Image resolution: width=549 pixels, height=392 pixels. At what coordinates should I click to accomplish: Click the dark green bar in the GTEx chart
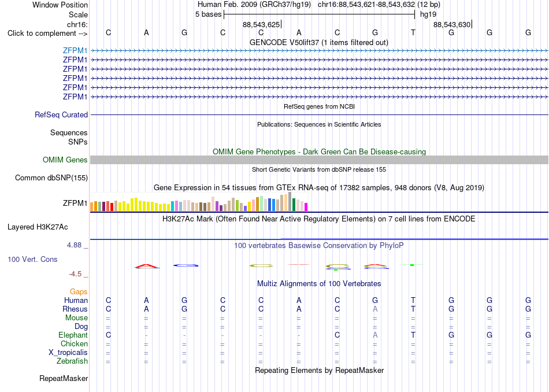294,205
